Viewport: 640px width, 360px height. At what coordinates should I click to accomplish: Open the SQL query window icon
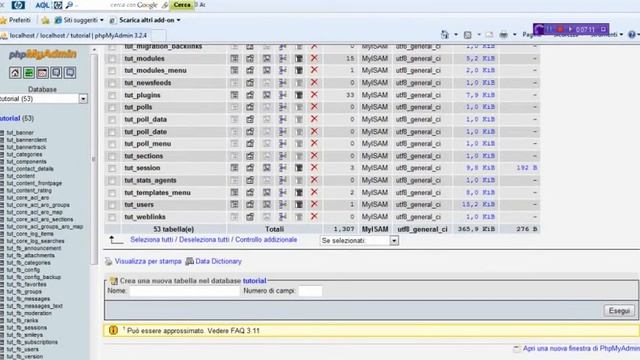click(42, 73)
